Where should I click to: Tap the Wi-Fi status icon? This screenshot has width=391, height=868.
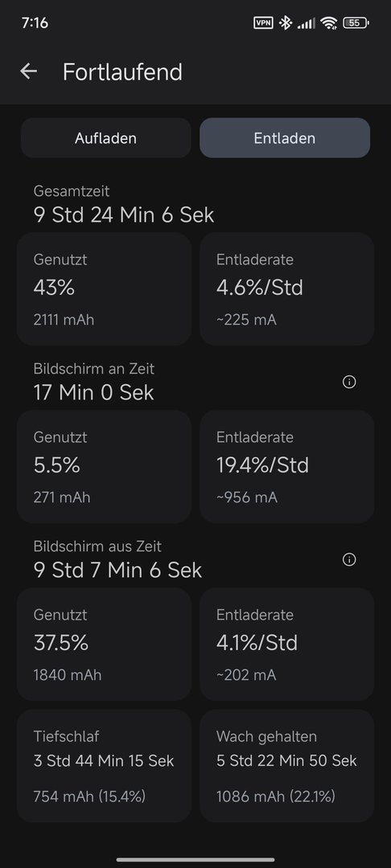[329, 23]
